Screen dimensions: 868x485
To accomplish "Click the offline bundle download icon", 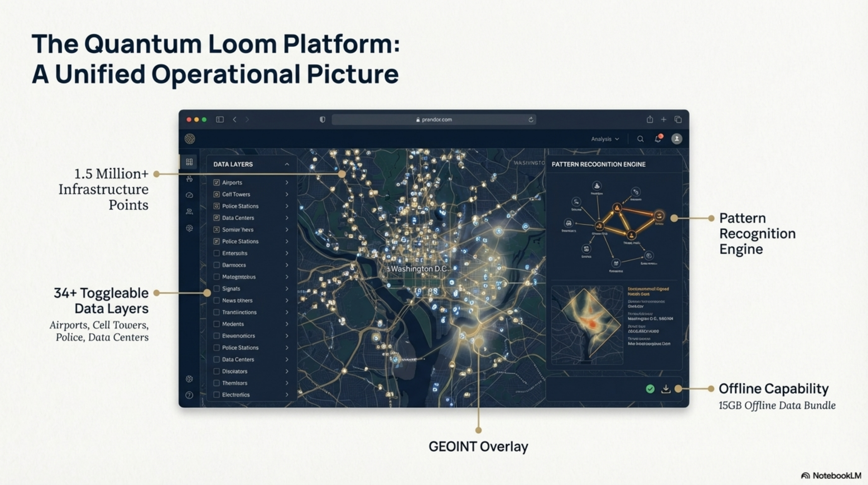I will (666, 389).
